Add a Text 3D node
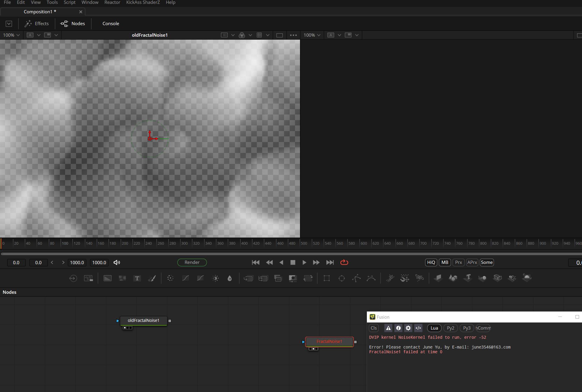The image size is (582, 392). point(468,278)
